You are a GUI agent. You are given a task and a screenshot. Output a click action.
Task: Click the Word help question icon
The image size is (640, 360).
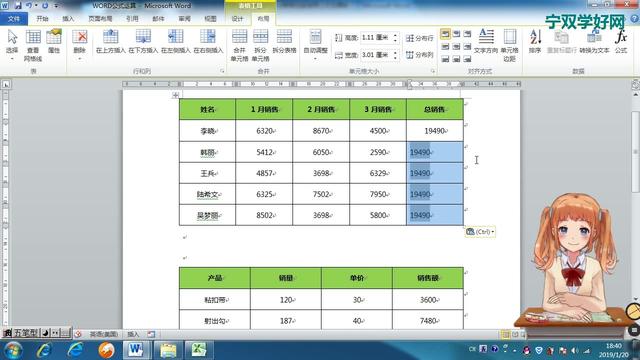[635, 19]
